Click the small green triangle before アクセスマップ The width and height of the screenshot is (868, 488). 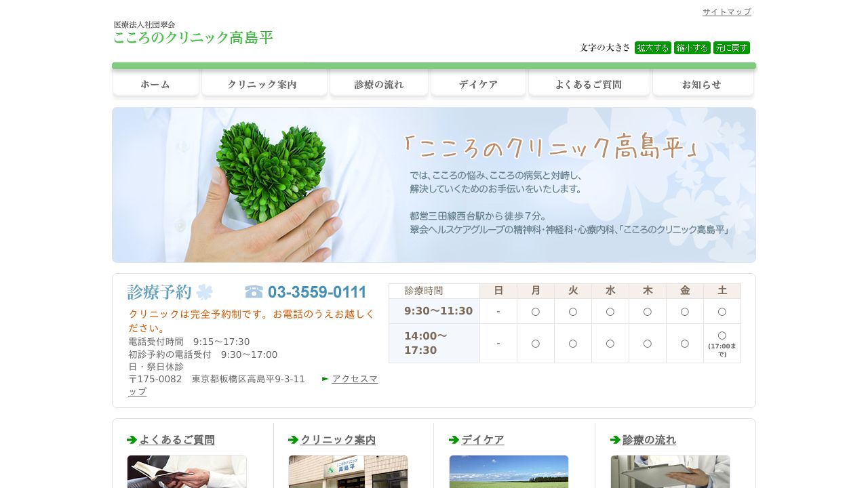click(325, 379)
